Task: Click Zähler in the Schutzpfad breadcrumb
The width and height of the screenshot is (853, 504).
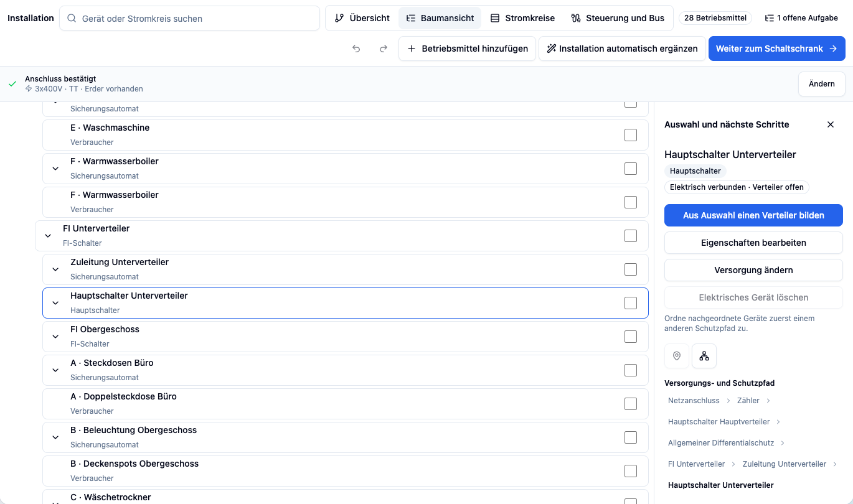Action: 748,401
